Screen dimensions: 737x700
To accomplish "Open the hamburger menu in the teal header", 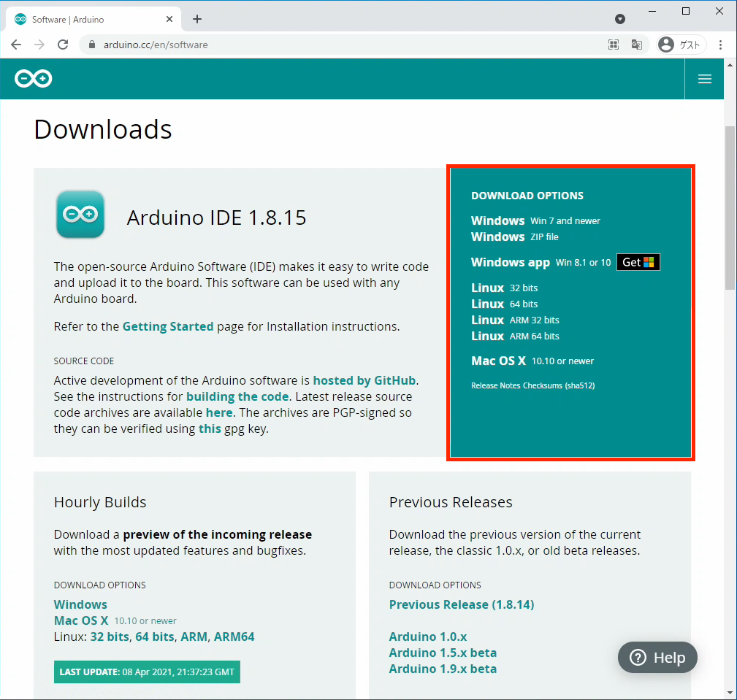I will point(704,79).
